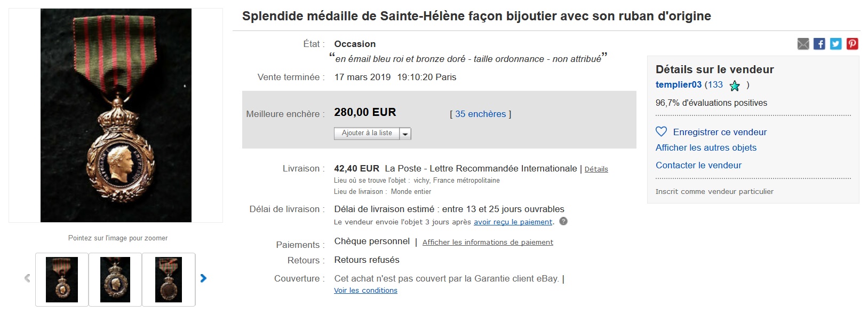Pin listing on Pinterest icon

pos(853,44)
